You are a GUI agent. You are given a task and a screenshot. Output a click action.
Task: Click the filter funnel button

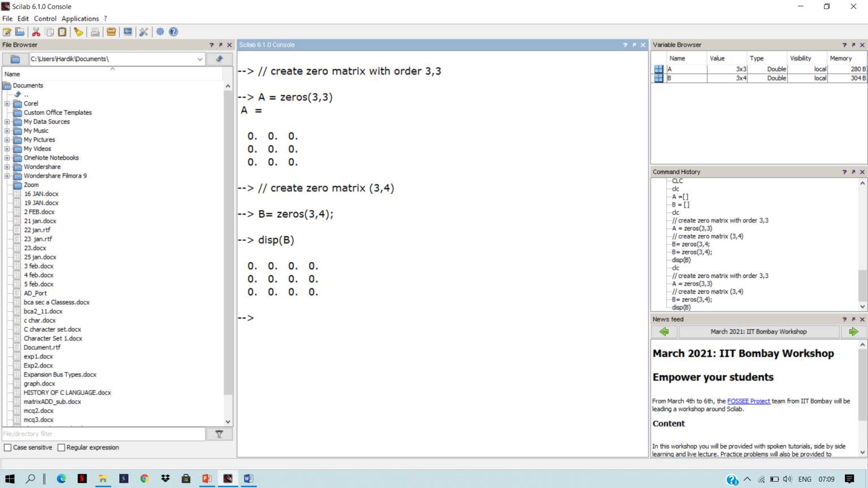coord(219,434)
